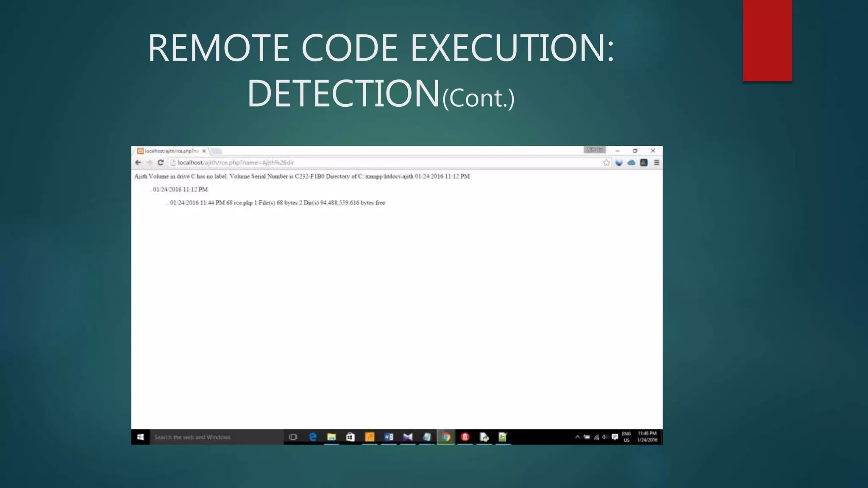
Task: Open the orange app icon on taskbar
Action: click(x=370, y=437)
